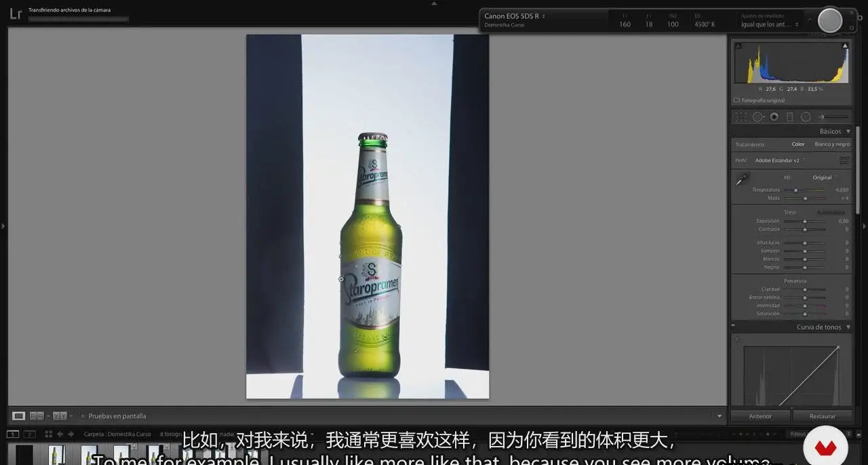Adjust the Contraste slider
868x465 pixels.
(805, 229)
